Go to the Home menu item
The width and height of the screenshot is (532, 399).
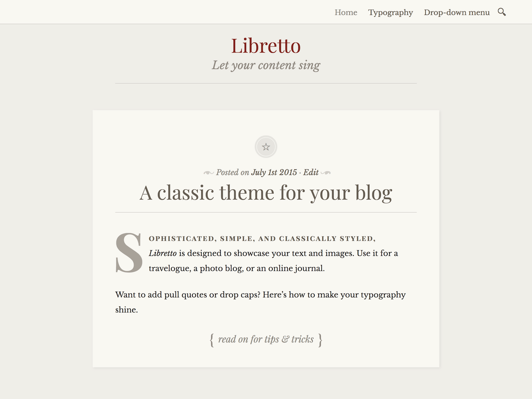[346, 12]
